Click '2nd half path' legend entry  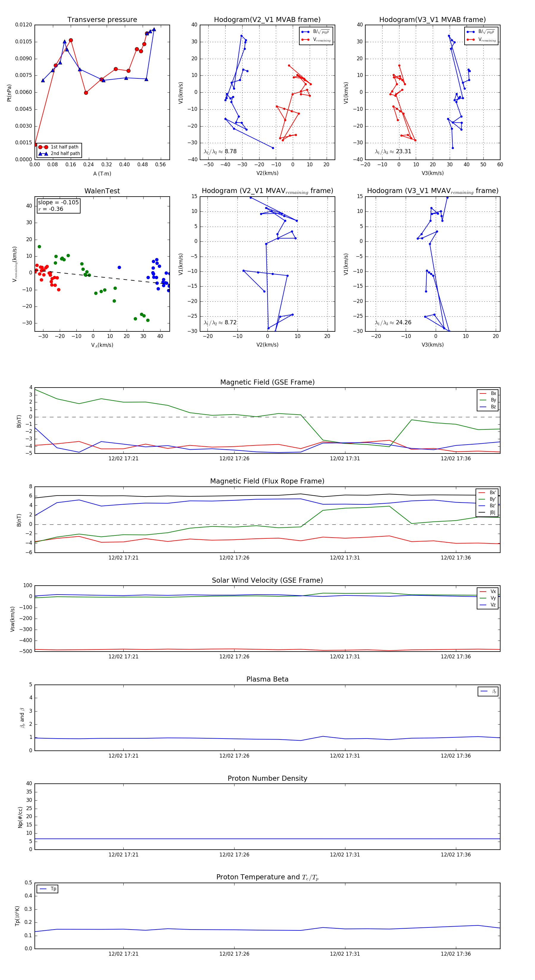(x=59, y=154)
